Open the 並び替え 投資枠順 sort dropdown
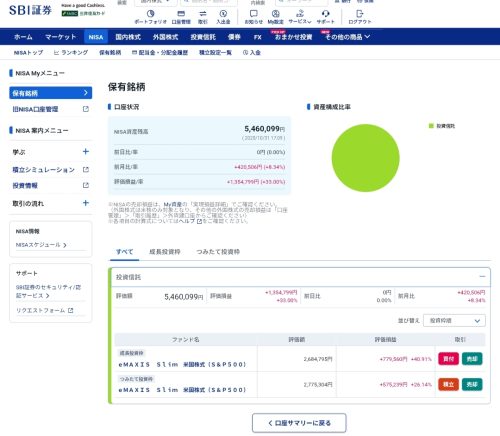 [x=454, y=321]
